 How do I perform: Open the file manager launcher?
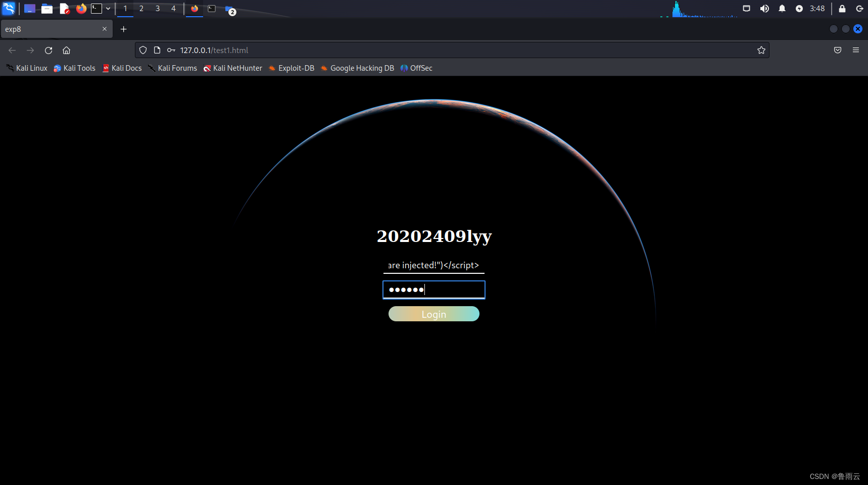[47, 9]
